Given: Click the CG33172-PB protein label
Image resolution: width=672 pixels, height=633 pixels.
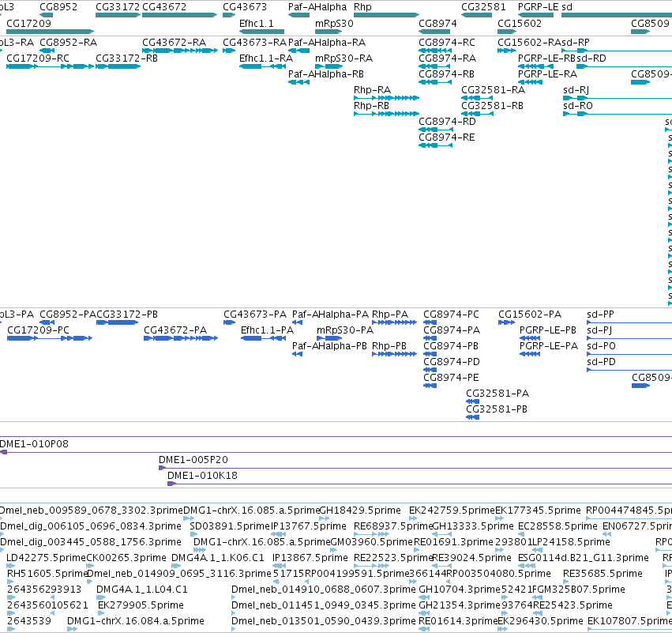Looking at the screenshot, I should coord(127,315).
